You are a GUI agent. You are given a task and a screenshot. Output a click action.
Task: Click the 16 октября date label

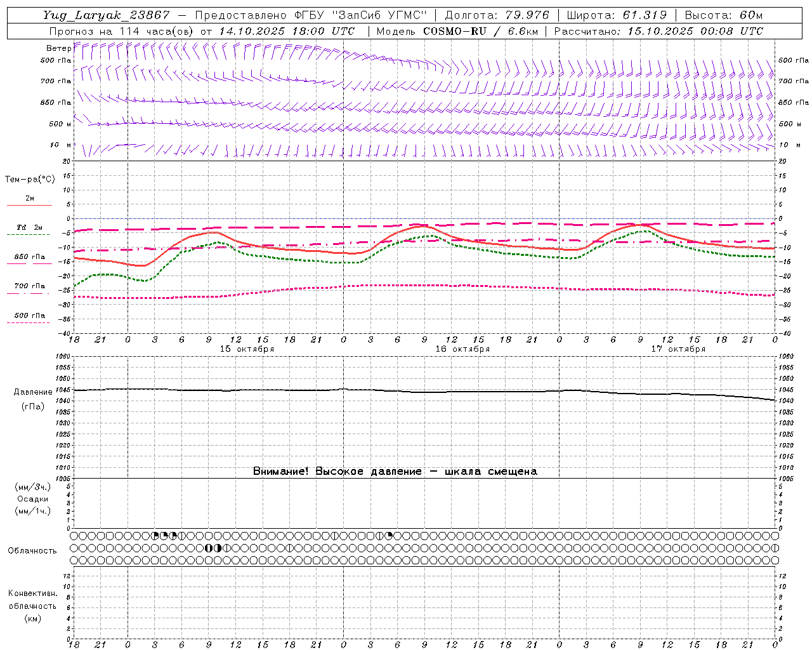(462, 349)
